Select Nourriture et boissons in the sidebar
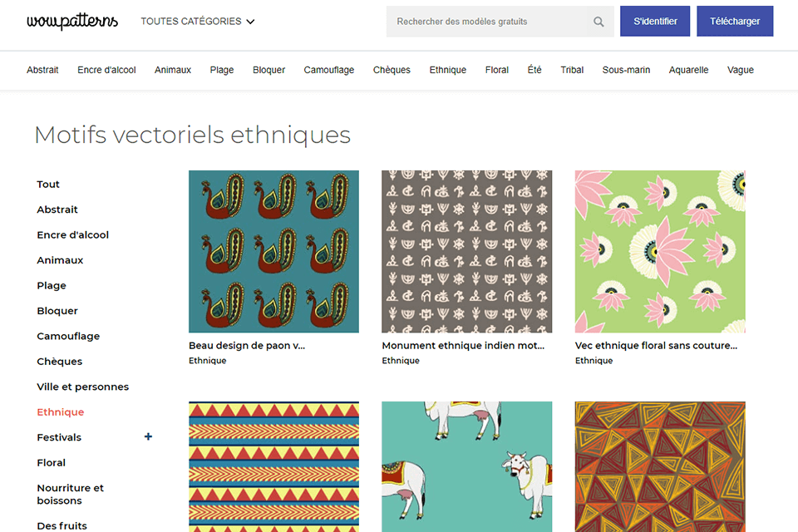This screenshot has height=532, width=798. 70,494
